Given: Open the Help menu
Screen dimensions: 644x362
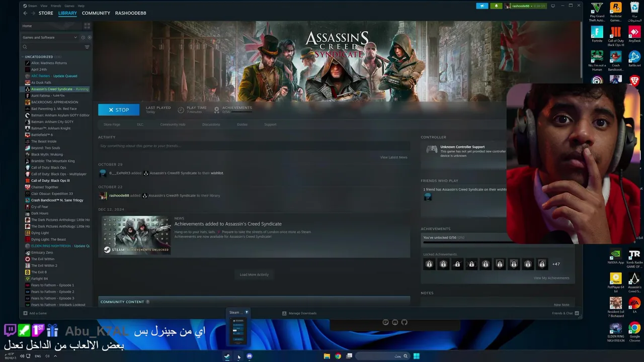Looking at the screenshot, I should 81,6.
